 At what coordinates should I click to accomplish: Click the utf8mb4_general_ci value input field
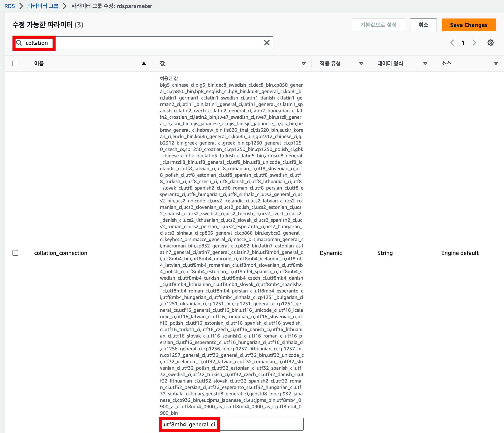tap(231, 424)
